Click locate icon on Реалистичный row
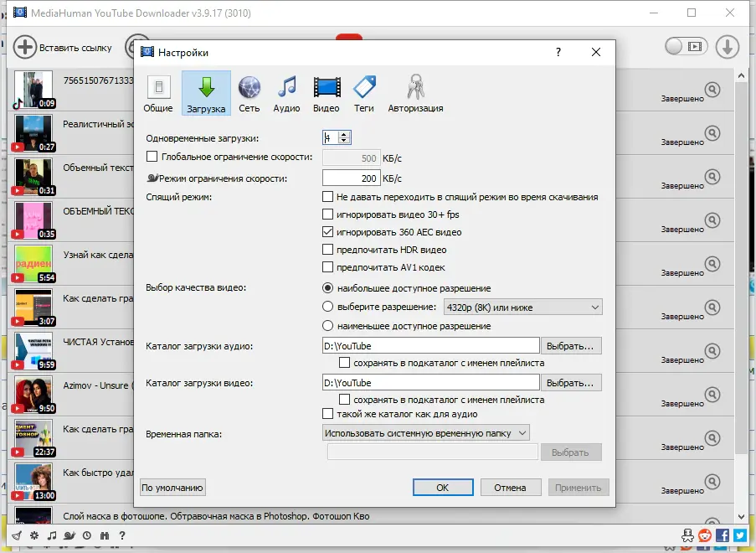 click(712, 133)
